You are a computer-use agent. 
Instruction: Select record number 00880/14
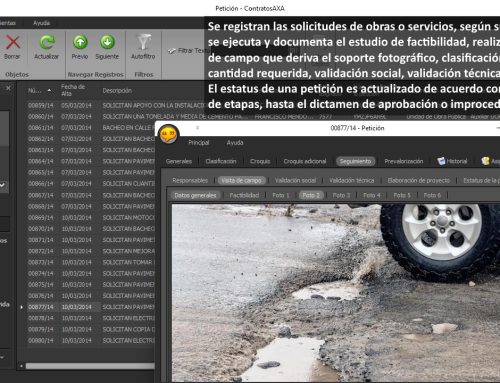point(41,341)
